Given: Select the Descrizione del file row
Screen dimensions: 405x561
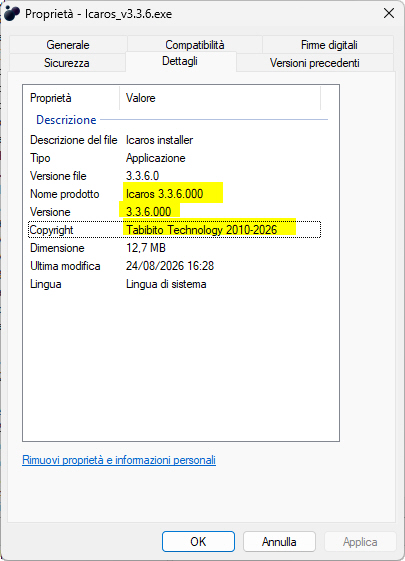Looking at the screenshot, I should tap(175, 140).
